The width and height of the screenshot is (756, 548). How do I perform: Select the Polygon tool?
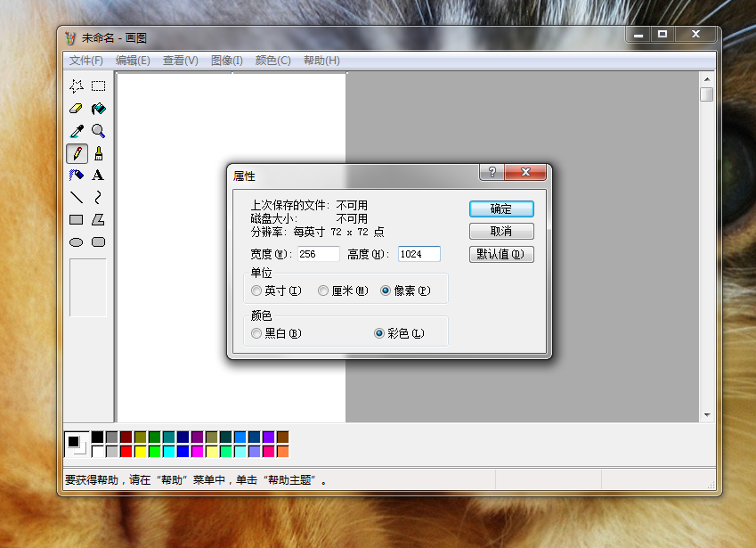click(98, 220)
